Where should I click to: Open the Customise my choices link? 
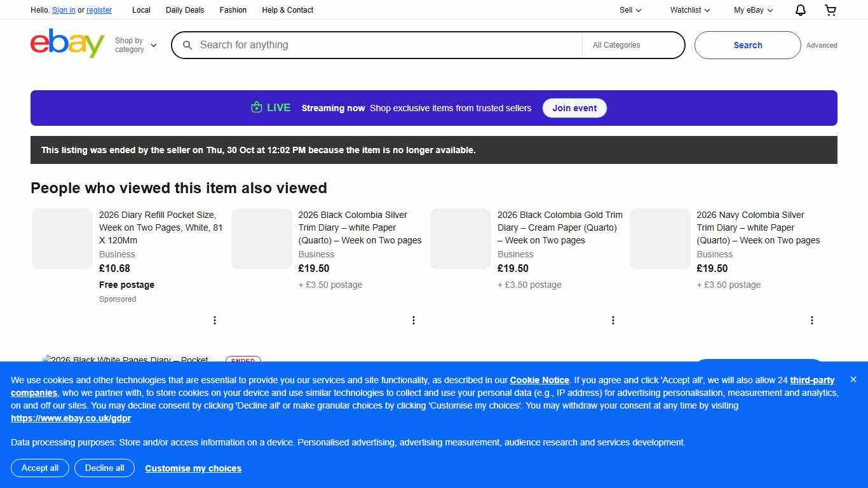pyautogui.click(x=193, y=468)
